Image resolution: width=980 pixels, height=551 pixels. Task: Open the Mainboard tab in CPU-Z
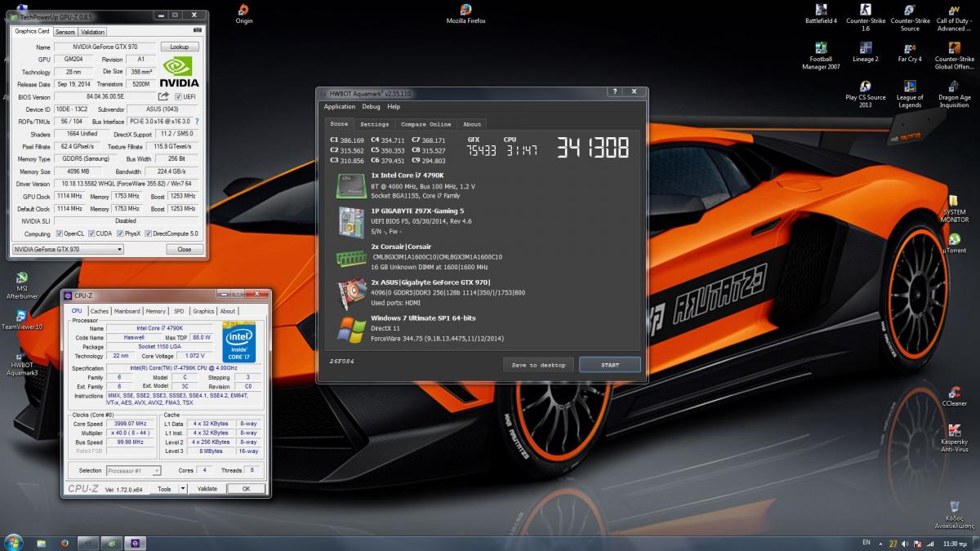[127, 311]
